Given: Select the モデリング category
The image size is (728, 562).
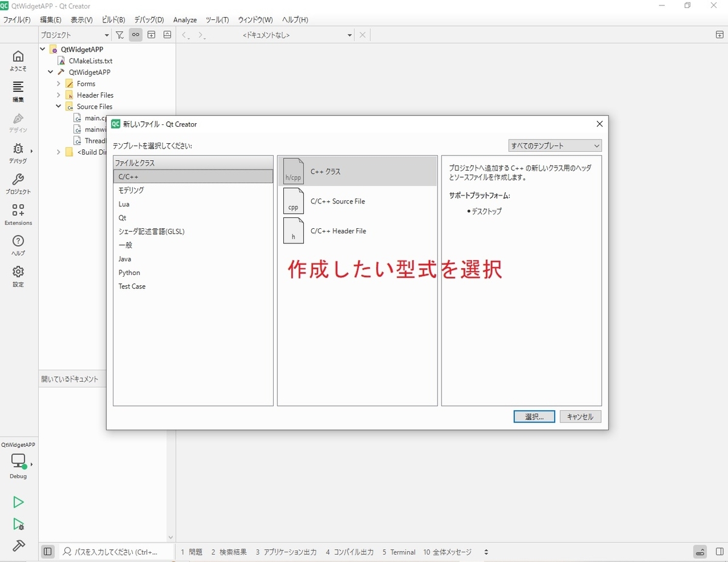Looking at the screenshot, I should click(193, 190).
